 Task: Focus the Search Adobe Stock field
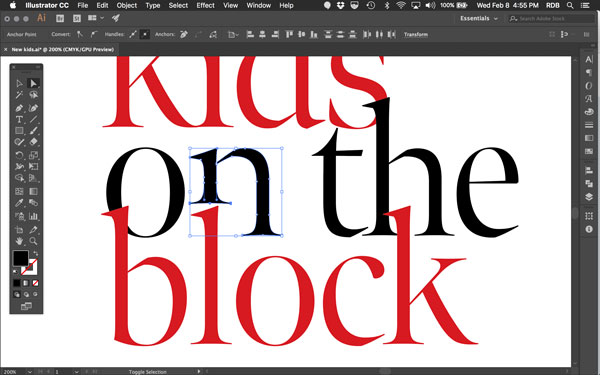551,18
